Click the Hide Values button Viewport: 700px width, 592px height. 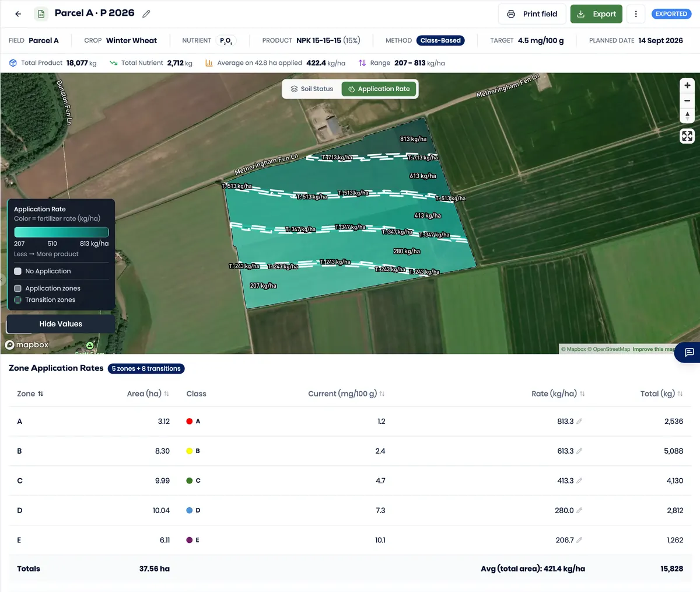[x=61, y=324]
